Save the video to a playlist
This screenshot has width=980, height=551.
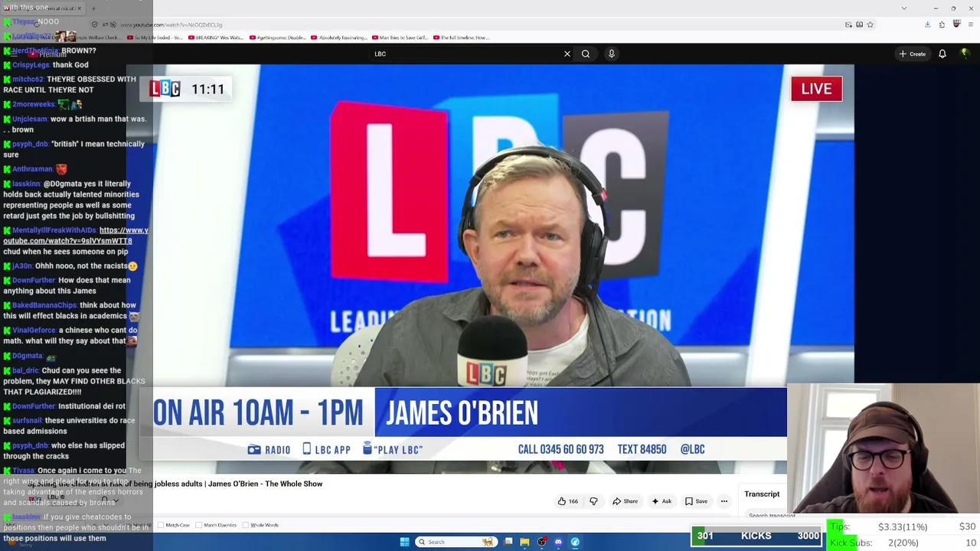click(x=697, y=501)
